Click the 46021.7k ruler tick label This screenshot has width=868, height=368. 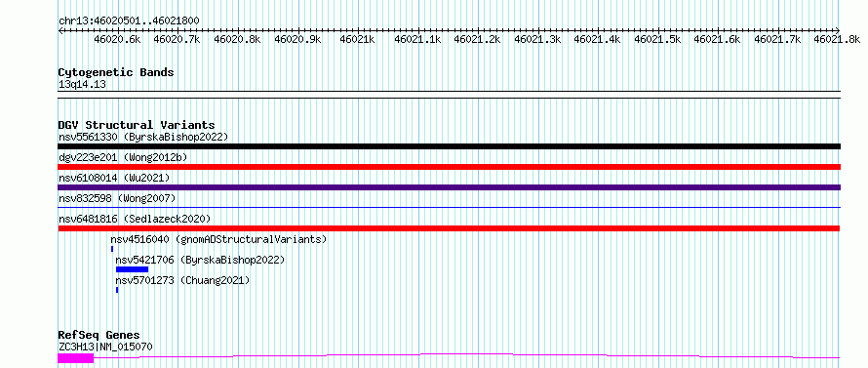coord(776,39)
